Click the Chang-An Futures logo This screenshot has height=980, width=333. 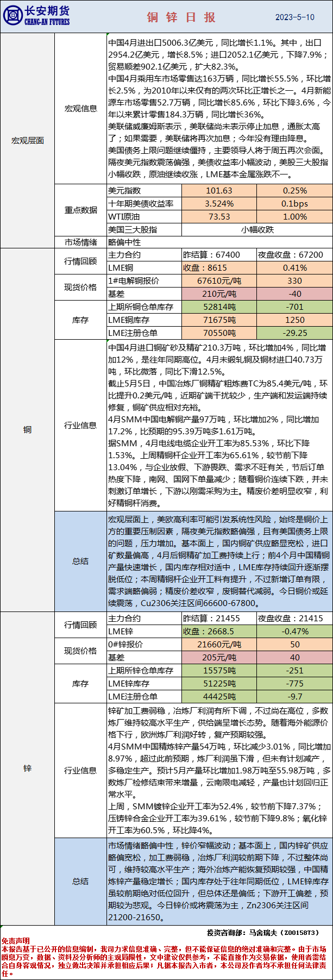coord(36,16)
